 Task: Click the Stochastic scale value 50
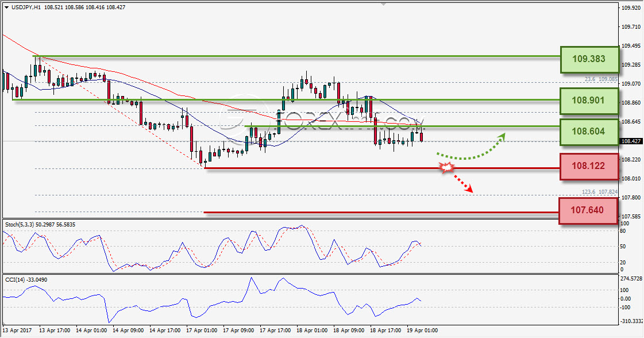[623, 247]
